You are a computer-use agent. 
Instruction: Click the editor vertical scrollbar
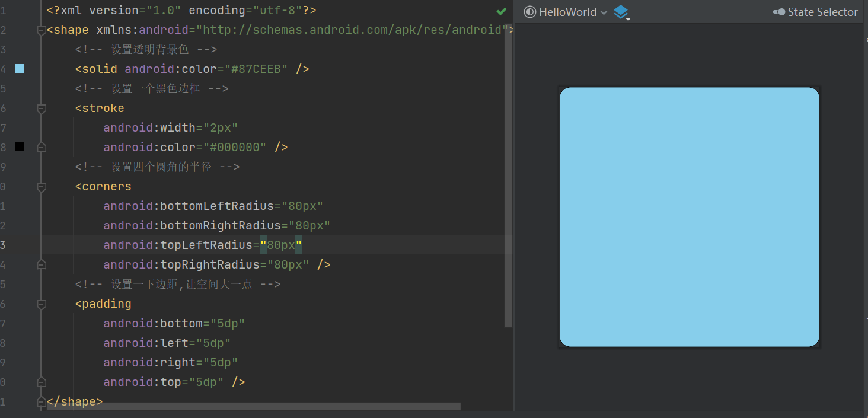click(508, 175)
